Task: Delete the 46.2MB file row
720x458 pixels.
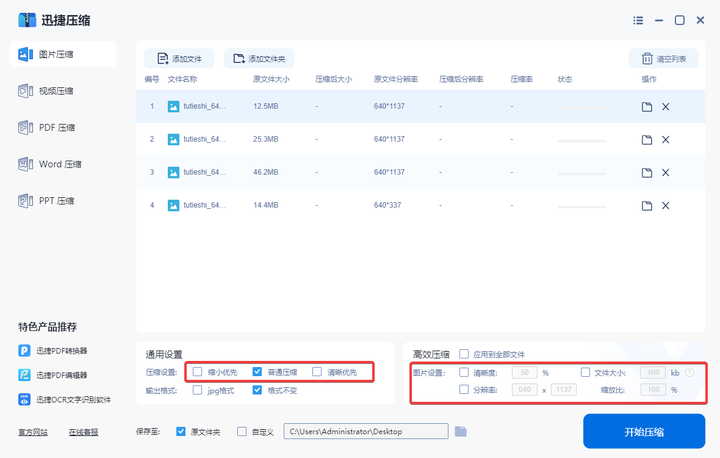Action: click(665, 173)
